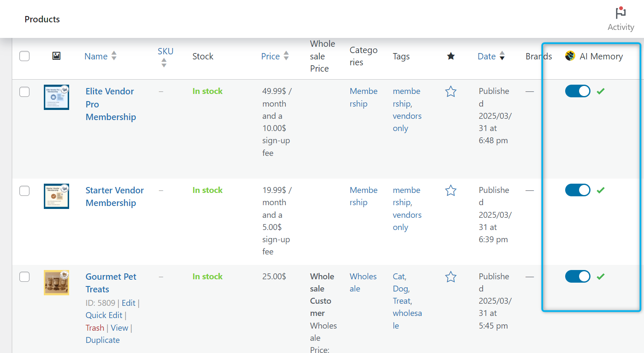The height and width of the screenshot is (353, 644).
Task: Click Wholesale Customer price text
Action: (x=322, y=295)
